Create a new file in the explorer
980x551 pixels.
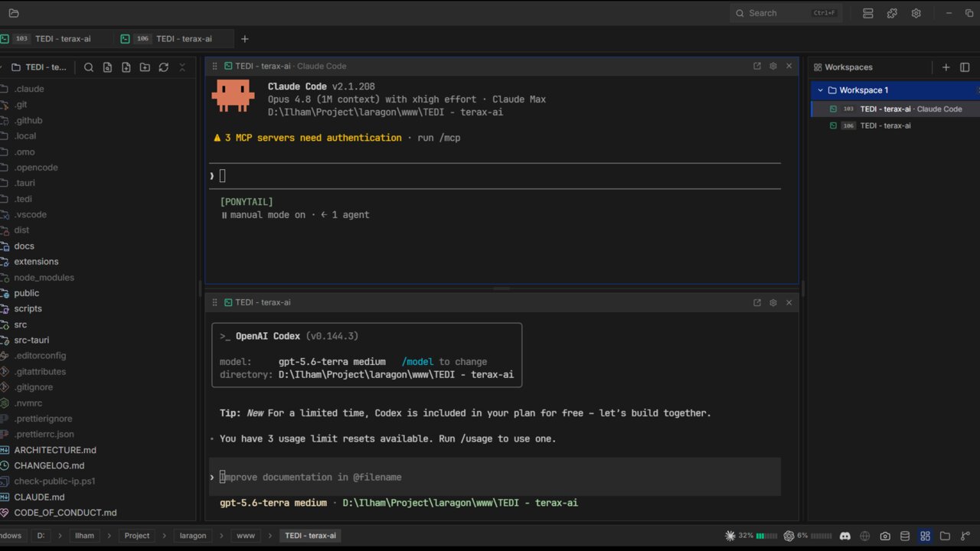[126, 67]
